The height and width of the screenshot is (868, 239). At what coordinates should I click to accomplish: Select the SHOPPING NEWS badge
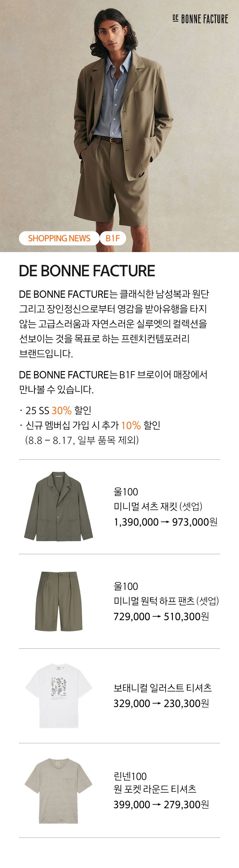(x=59, y=238)
